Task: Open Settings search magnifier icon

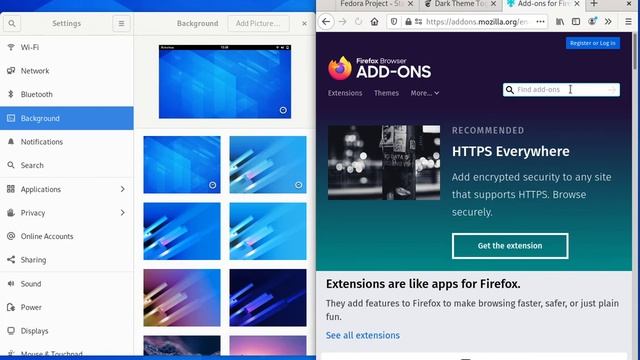Action: pyautogui.click(x=12, y=24)
